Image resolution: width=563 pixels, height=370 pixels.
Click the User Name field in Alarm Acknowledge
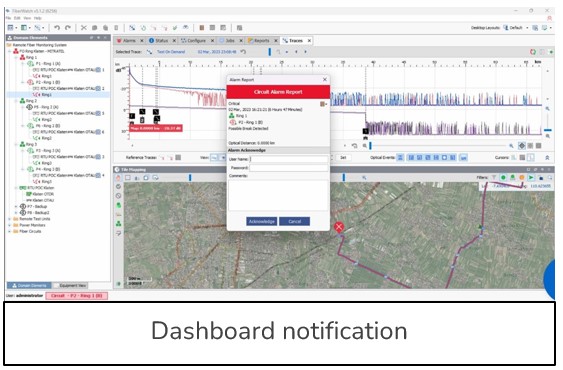(x=289, y=159)
